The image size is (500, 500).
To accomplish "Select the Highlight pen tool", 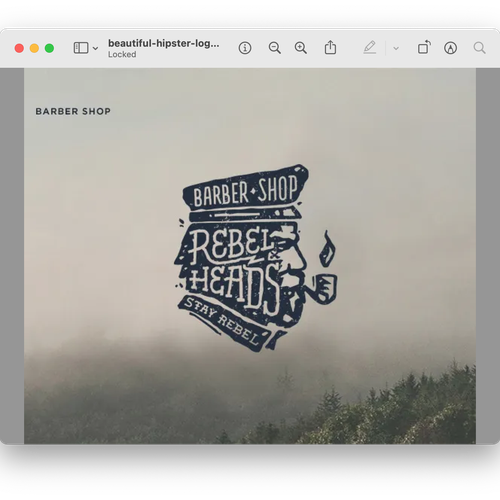I will pos(370,48).
